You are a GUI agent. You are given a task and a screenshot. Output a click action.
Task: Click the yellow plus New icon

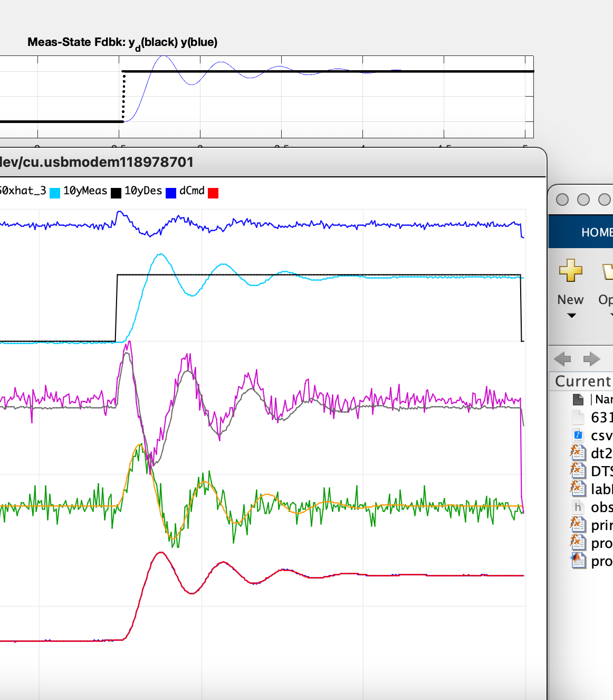coord(570,270)
